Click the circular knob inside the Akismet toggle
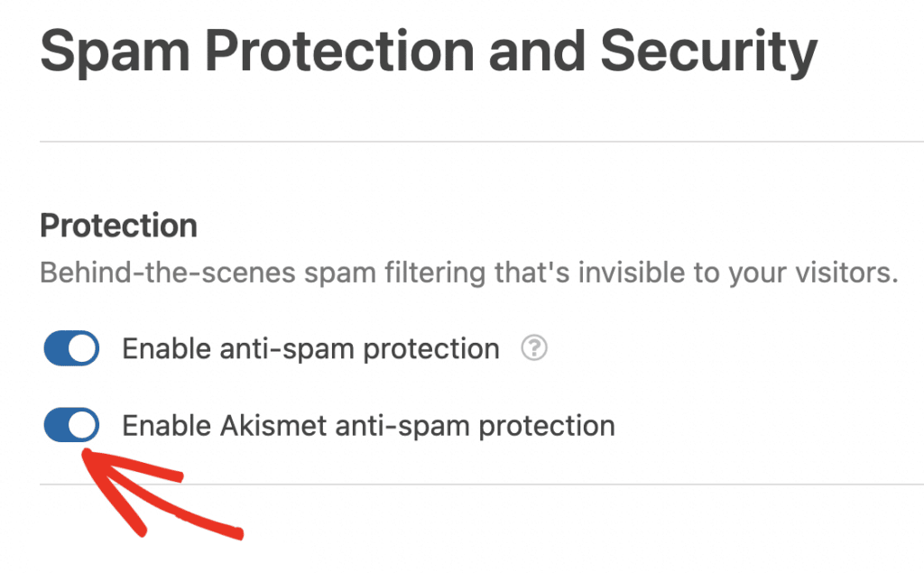This screenshot has width=924, height=573. coord(81,424)
